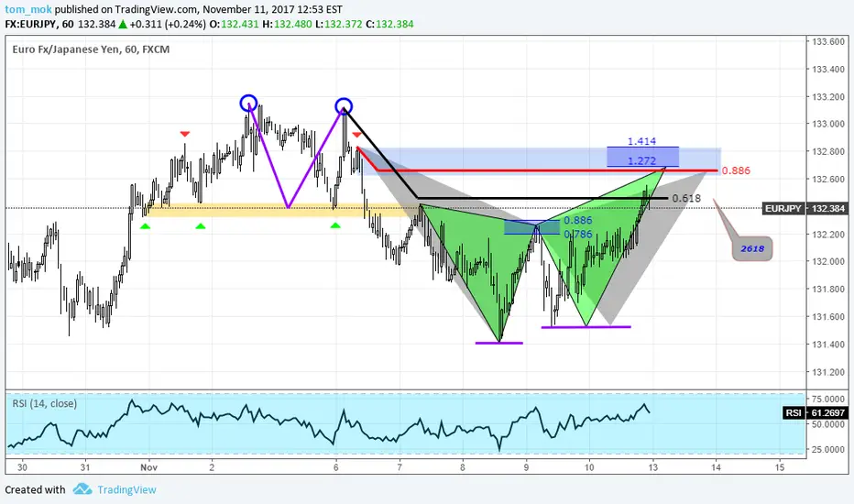
Task: Click the open price value O:132.431
Action: click(x=235, y=24)
